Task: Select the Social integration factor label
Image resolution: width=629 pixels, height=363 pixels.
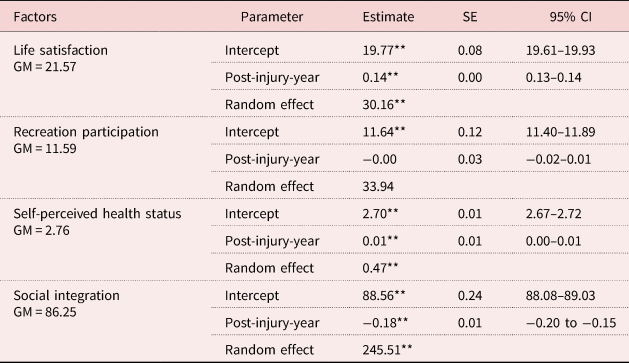Action: click(x=67, y=296)
